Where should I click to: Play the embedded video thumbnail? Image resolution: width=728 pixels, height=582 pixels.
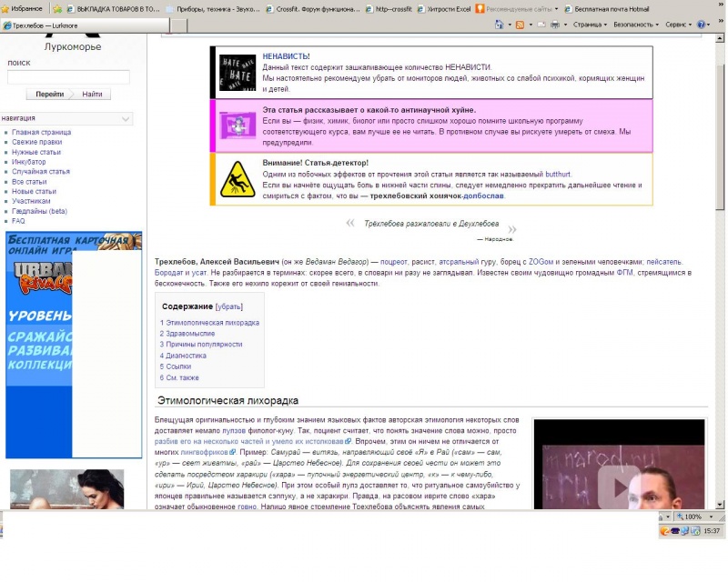point(622,487)
